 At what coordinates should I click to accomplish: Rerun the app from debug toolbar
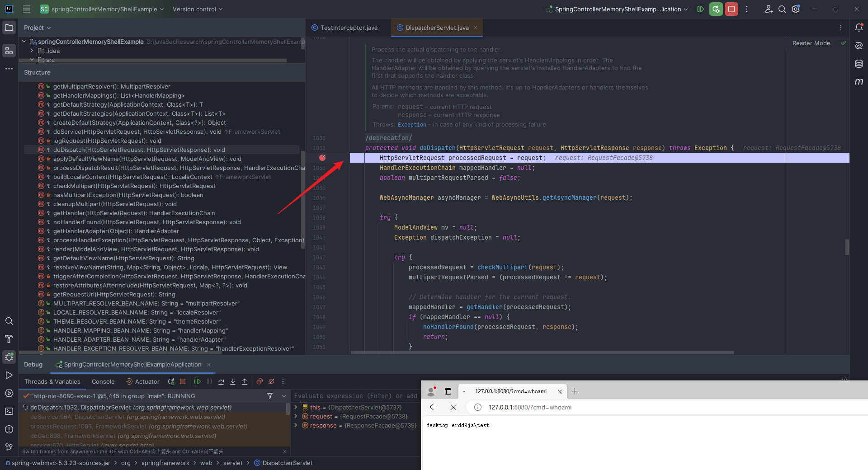pyautogui.click(x=171, y=381)
